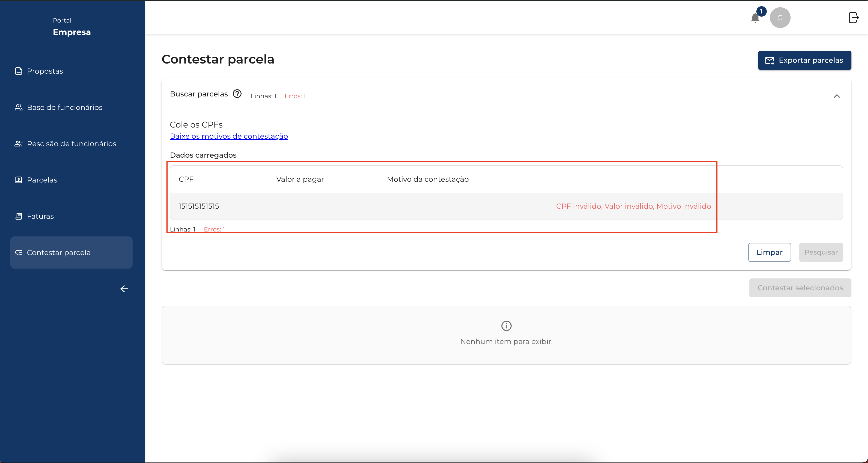Click the notification bell icon

(x=755, y=18)
